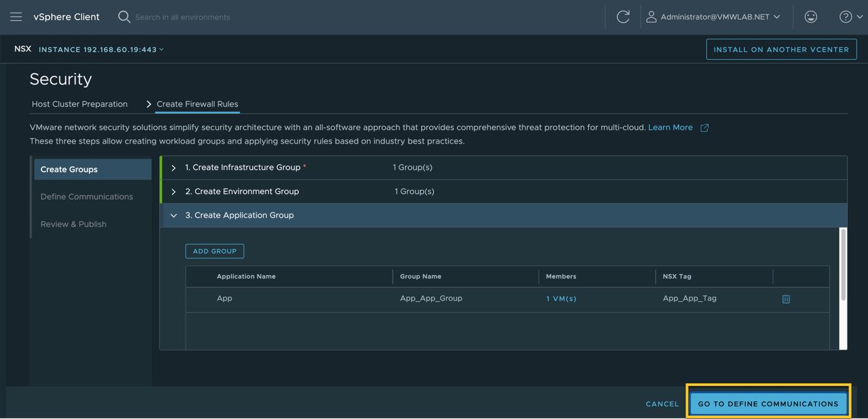Click the Add Group button
This screenshot has height=419, width=868.
point(215,251)
